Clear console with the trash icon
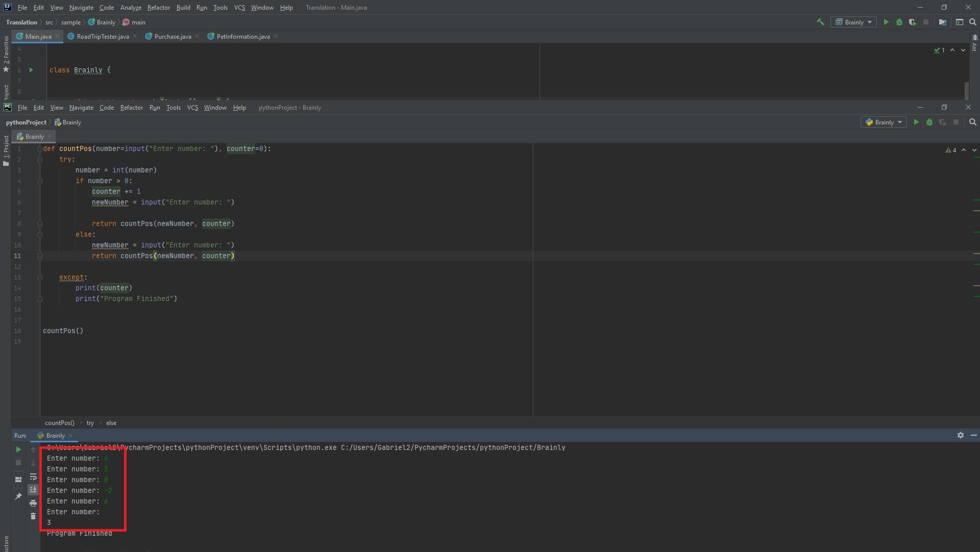980x552 pixels. pos(33,516)
